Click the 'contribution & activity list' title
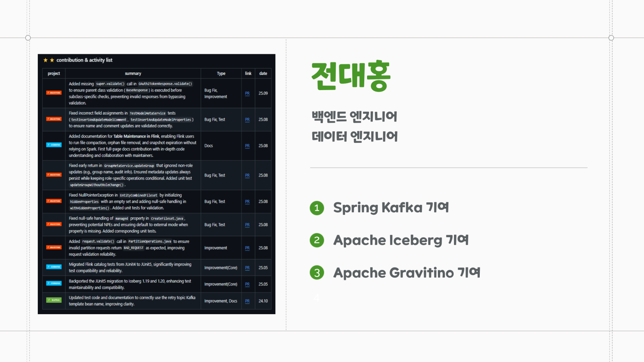The width and height of the screenshot is (644, 362). (x=84, y=60)
